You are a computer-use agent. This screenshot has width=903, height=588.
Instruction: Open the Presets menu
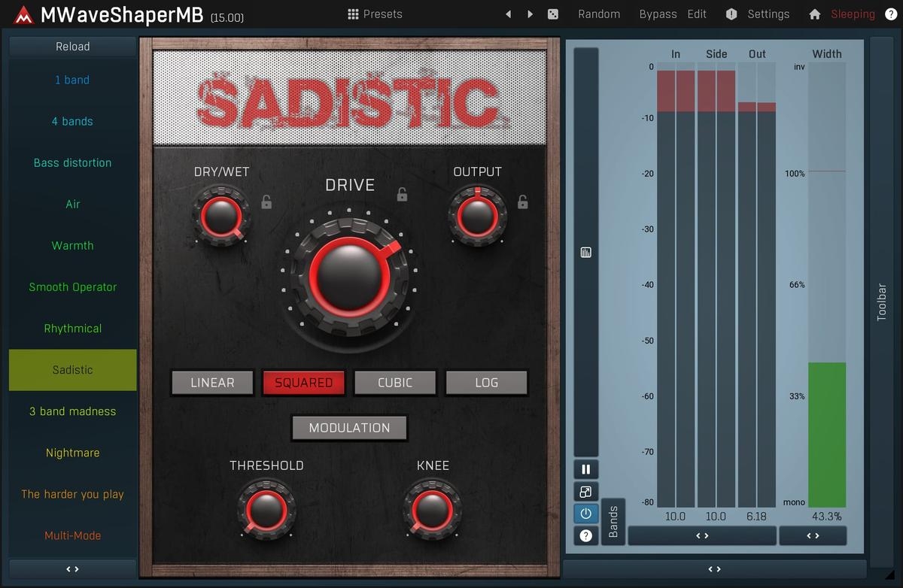pyautogui.click(x=375, y=14)
